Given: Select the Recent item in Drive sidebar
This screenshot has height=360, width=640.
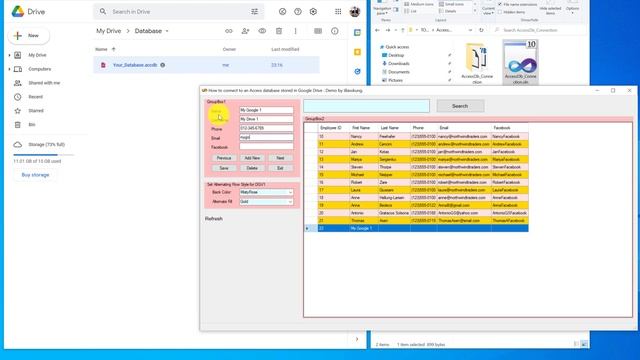Looking at the screenshot, I should 36,97.
